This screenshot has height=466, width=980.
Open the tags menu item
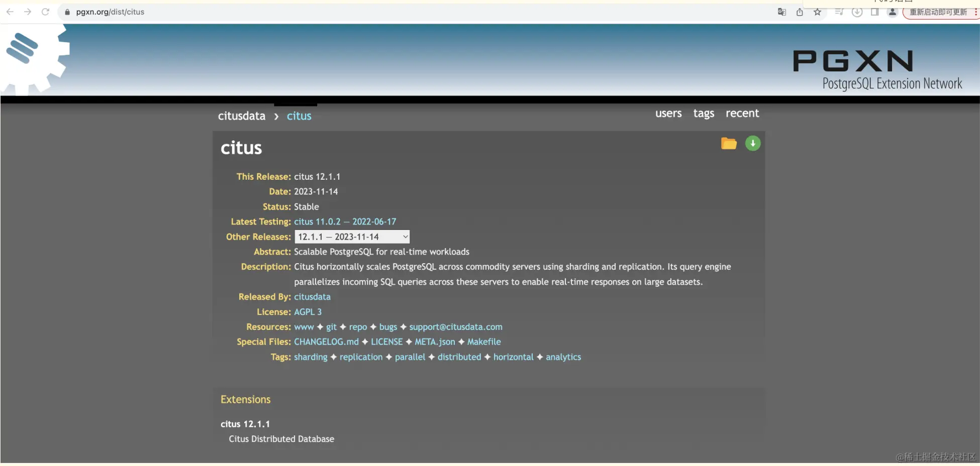704,114
